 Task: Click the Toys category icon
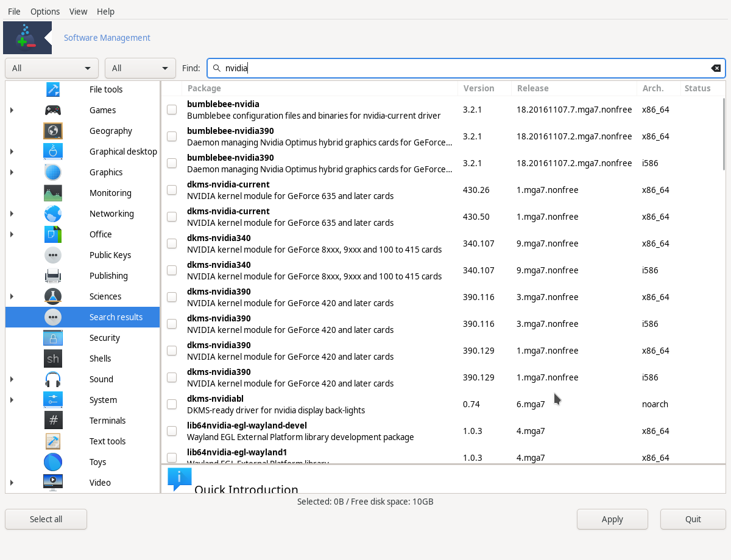53,462
